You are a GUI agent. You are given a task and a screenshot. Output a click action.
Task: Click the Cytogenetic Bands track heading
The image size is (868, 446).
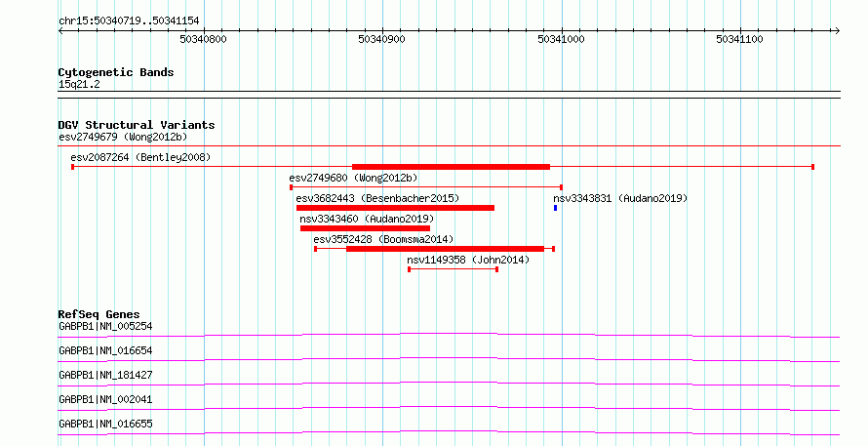click(116, 72)
